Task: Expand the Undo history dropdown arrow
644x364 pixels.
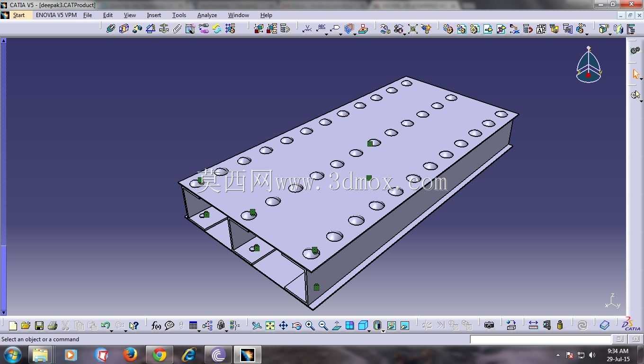Action: (112, 330)
